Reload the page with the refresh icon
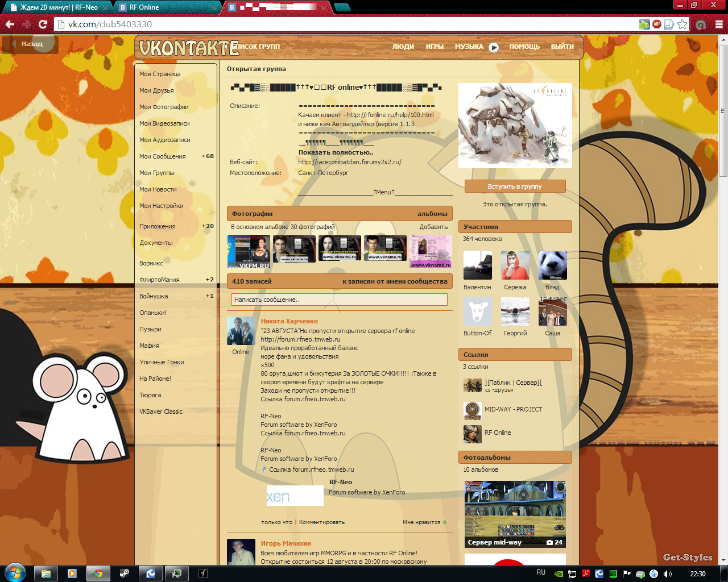728x582 pixels. coord(43,24)
